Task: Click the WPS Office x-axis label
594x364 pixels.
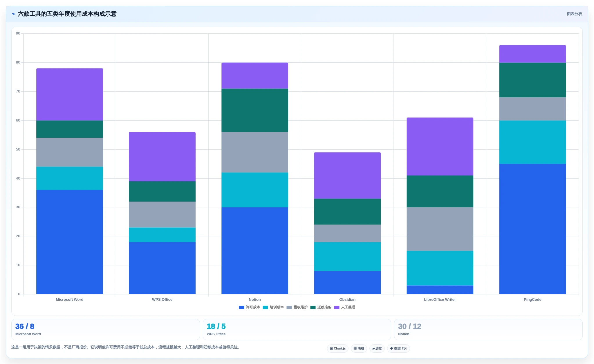Action: point(162,300)
